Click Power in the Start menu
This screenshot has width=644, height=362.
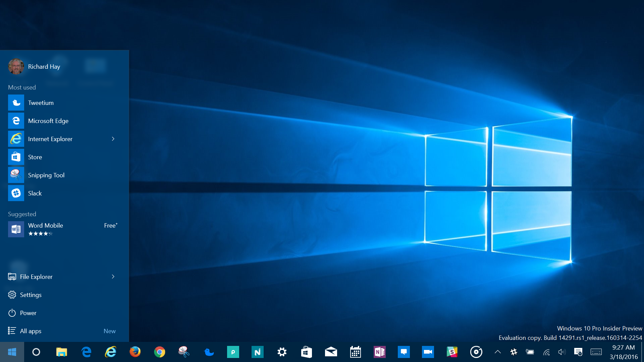click(28, 313)
